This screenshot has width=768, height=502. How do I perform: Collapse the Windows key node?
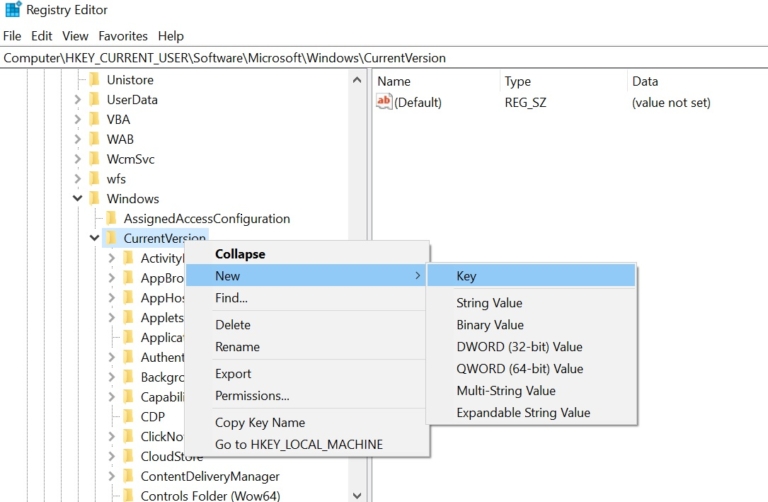coord(77,198)
